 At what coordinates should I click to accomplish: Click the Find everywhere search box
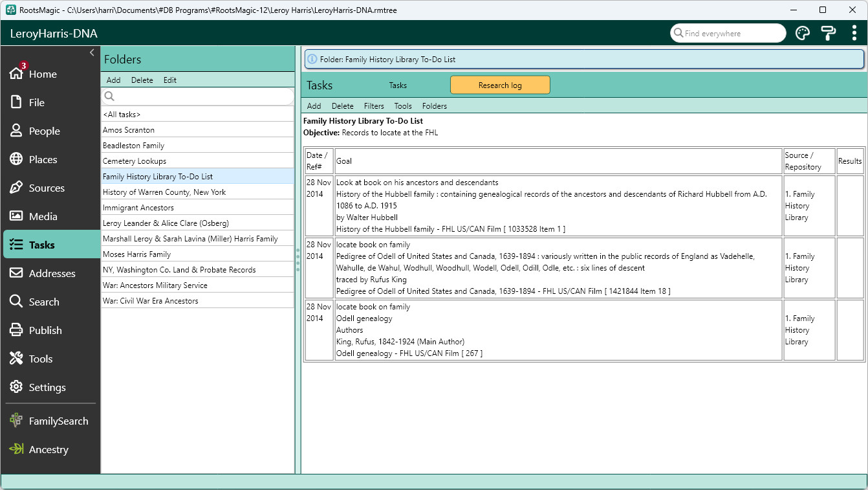728,34
